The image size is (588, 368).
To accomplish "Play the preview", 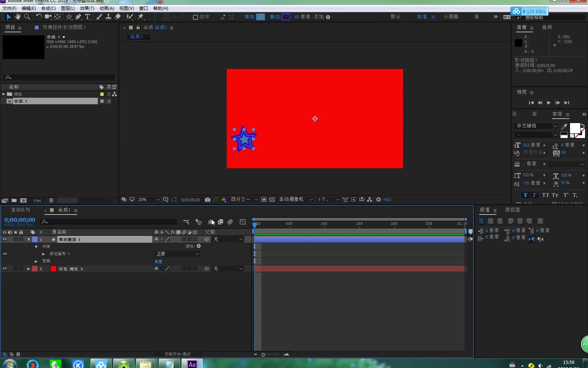I will (549, 103).
